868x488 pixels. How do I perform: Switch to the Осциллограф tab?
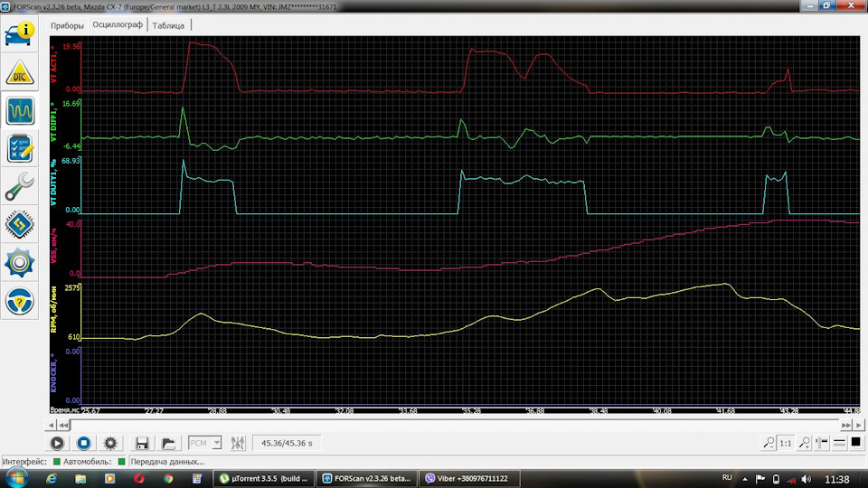tap(118, 25)
